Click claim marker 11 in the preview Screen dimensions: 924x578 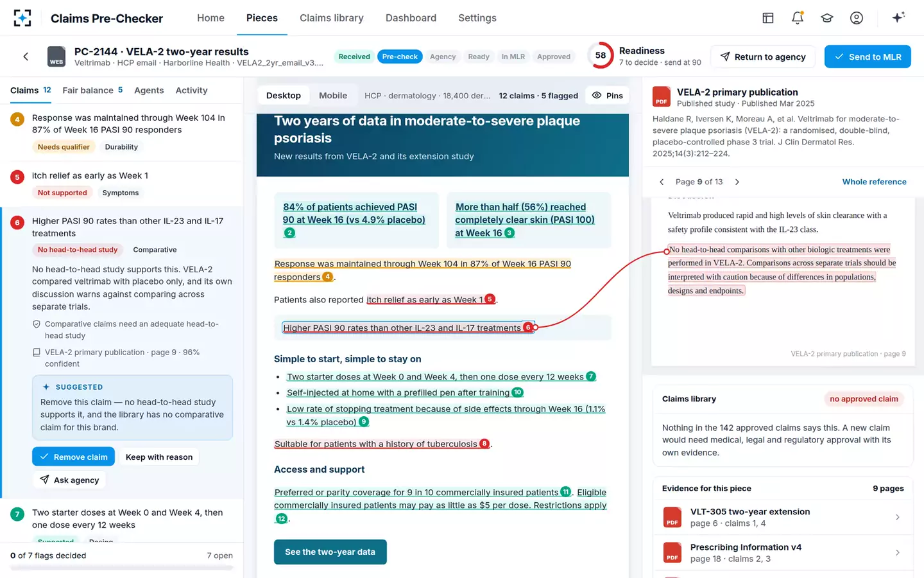tap(566, 491)
